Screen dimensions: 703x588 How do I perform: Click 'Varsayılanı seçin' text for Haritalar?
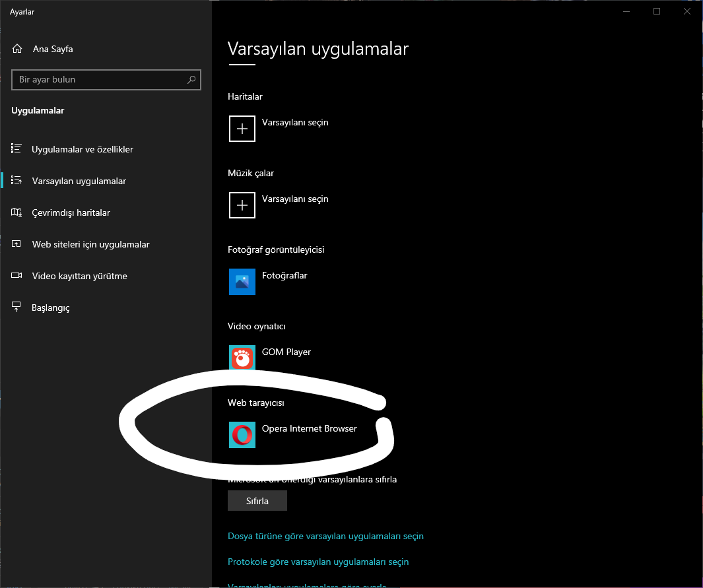(295, 122)
